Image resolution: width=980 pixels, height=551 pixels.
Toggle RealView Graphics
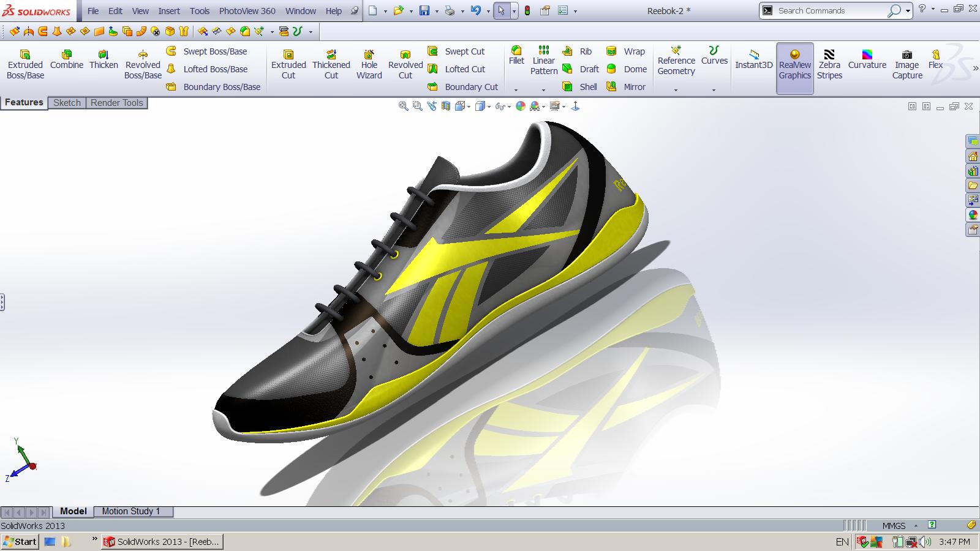coord(795,69)
